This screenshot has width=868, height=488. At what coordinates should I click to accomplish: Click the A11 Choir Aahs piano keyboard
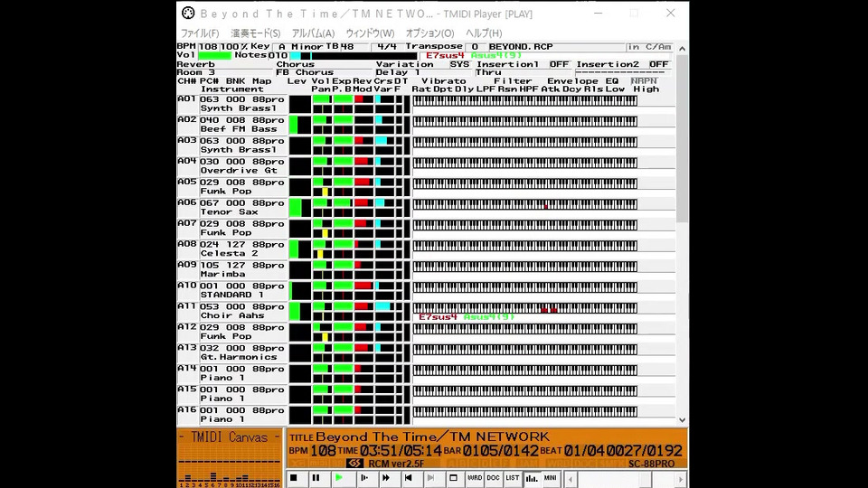tap(524, 307)
